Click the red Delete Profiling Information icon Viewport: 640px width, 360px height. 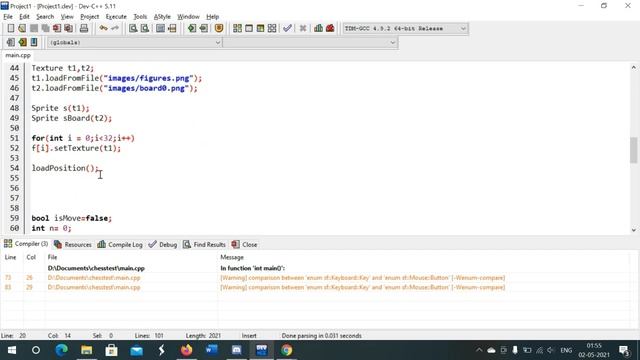pyautogui.click(x=330, y=28)
